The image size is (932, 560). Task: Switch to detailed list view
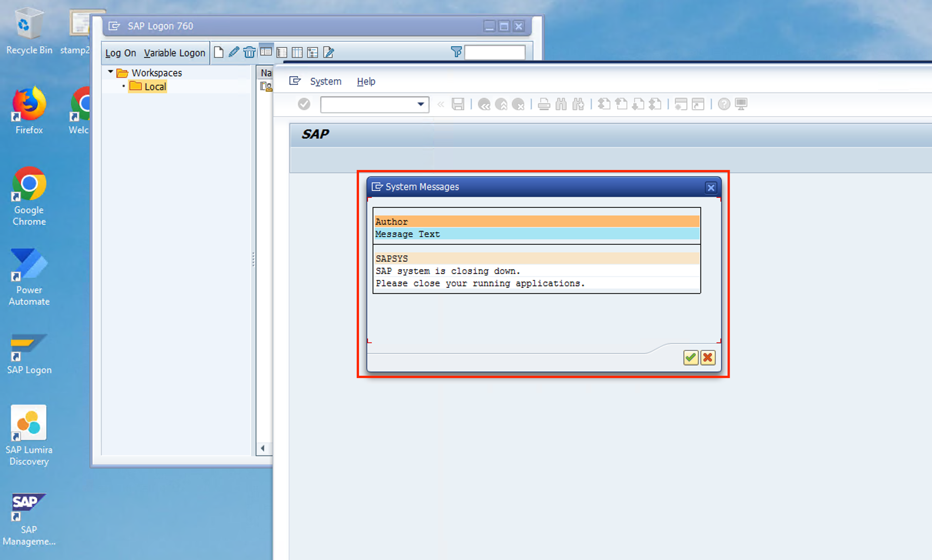[x=282, y=51]
